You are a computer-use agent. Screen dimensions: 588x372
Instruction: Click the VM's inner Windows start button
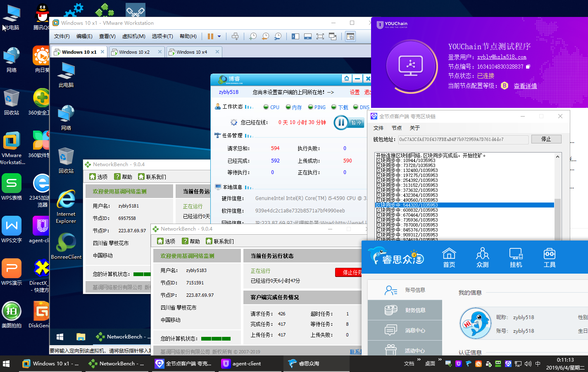(60, 337)
